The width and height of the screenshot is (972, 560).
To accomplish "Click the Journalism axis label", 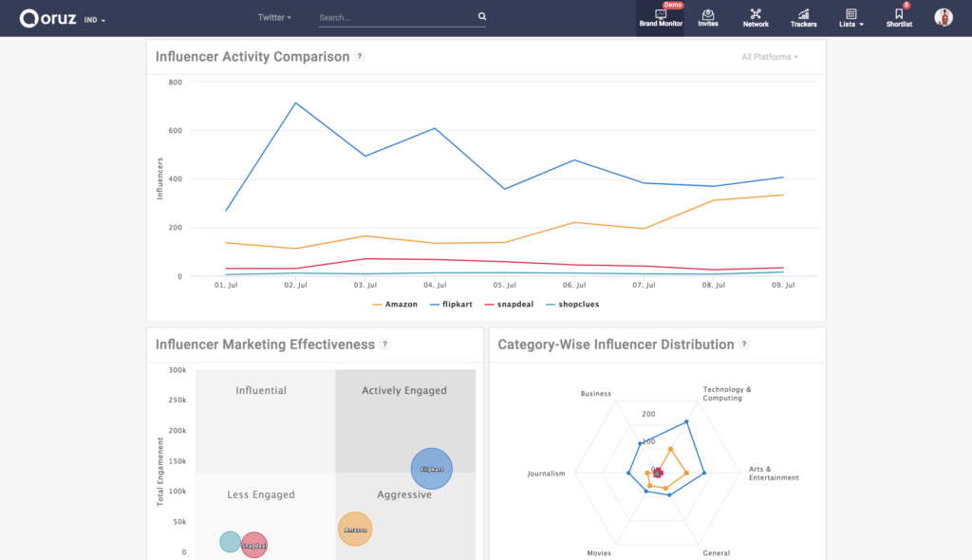I will pos(546,474).
